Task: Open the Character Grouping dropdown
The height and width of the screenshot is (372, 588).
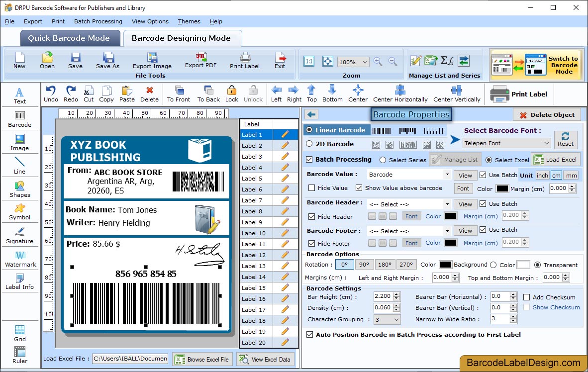Action: pos(396,319)
